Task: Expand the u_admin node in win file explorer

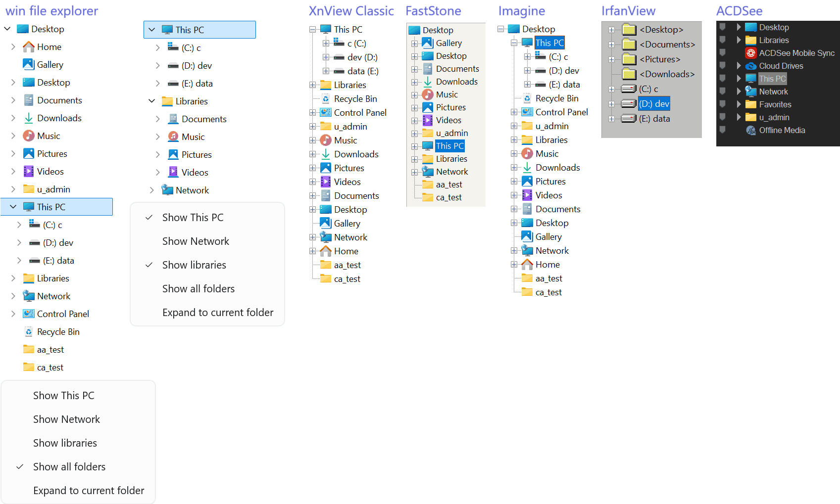Action: click(13, 189)
